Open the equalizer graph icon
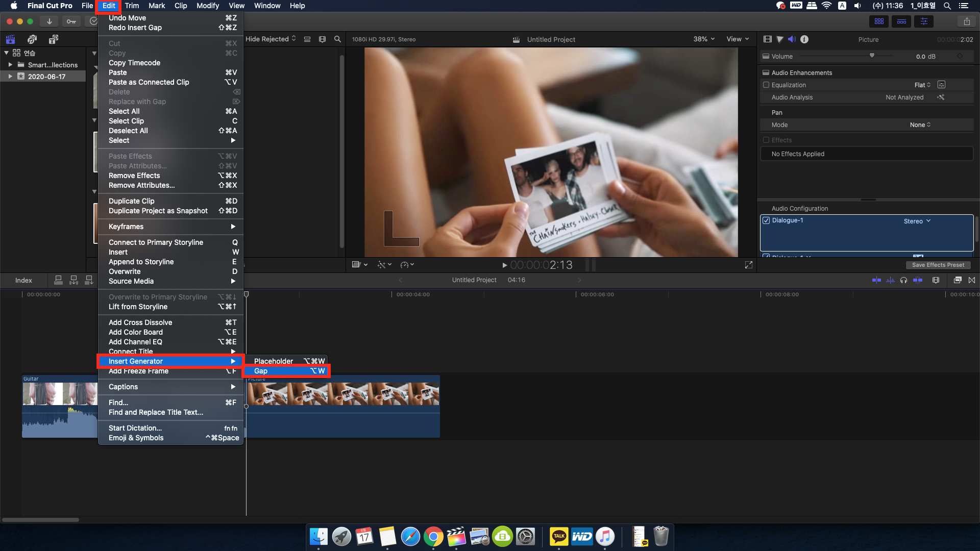Screen dimensions: 980x551 [x=942, y=85]
